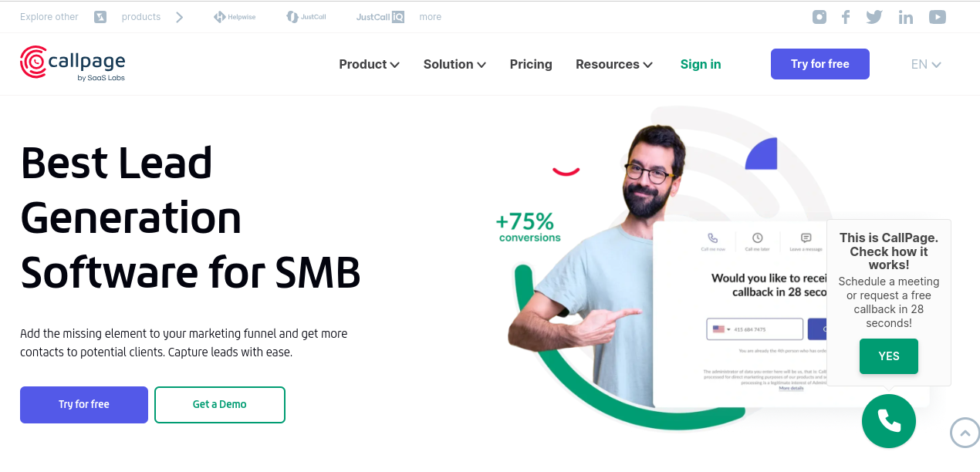Open the Pricing page

(x=531, y=64)
